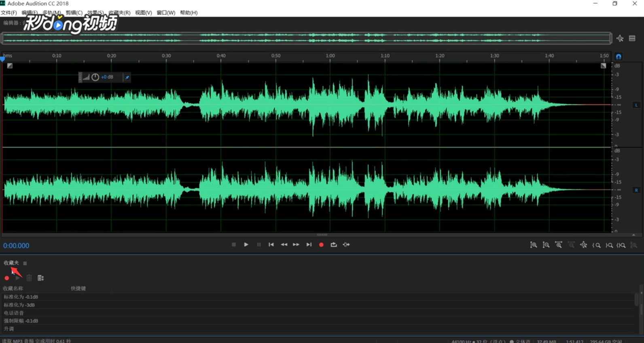
Task: Open the overview navigator list options icon
Action: 632,38
